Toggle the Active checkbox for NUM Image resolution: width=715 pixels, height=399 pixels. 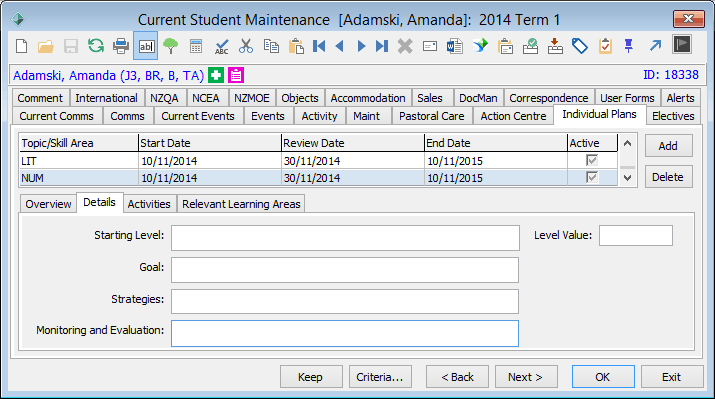point(592,177)
